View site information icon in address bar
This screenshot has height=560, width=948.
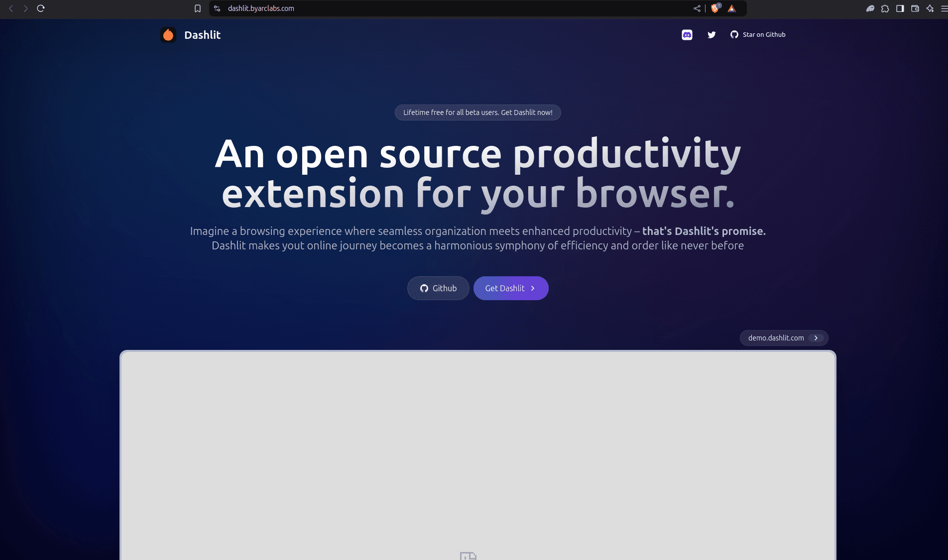click(217, 8)
